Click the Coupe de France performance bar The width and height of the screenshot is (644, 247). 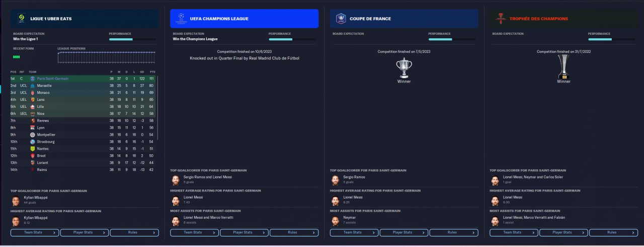(x=452, y=39)
